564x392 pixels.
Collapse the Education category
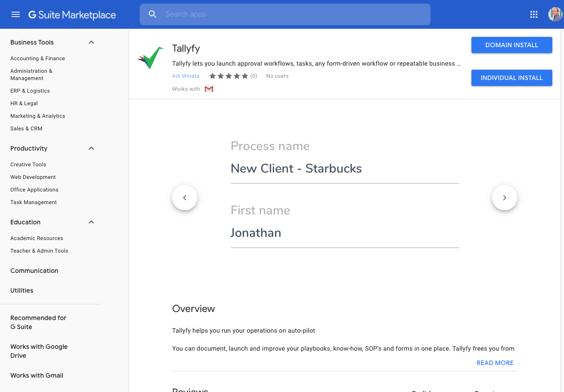click(x=91, y=222)
